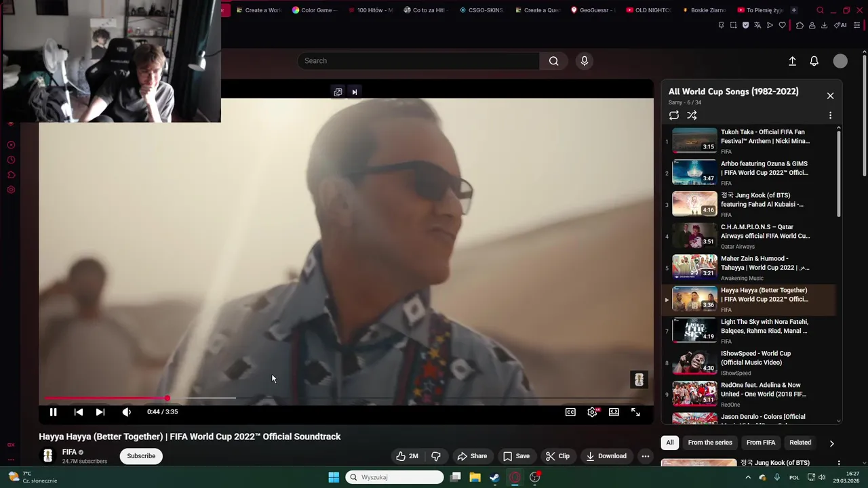Pause the video with the pause button
Viewport: 868px width, 488px height.
coord(53,412)
